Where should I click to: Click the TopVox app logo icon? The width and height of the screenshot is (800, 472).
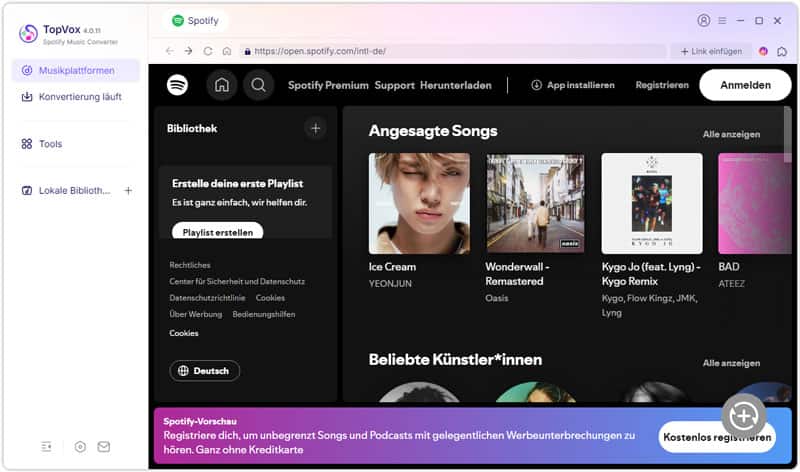28,34
